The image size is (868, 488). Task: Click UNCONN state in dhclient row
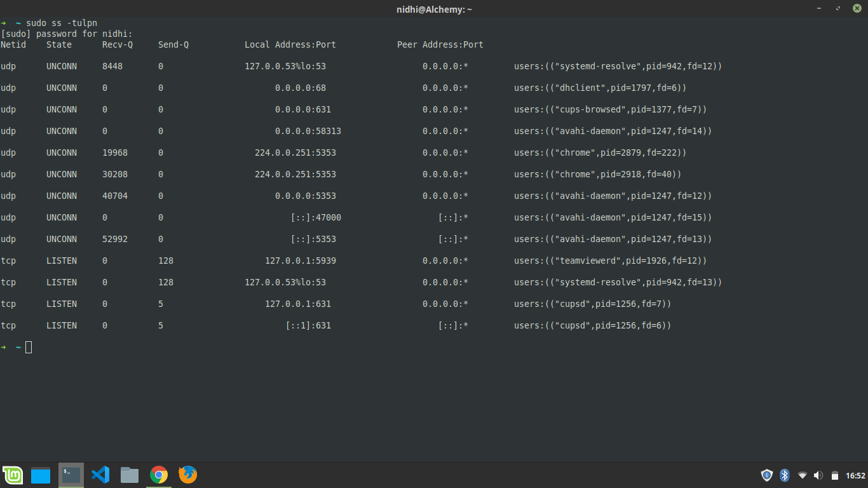pyautogui.click(x=62, y=88)
